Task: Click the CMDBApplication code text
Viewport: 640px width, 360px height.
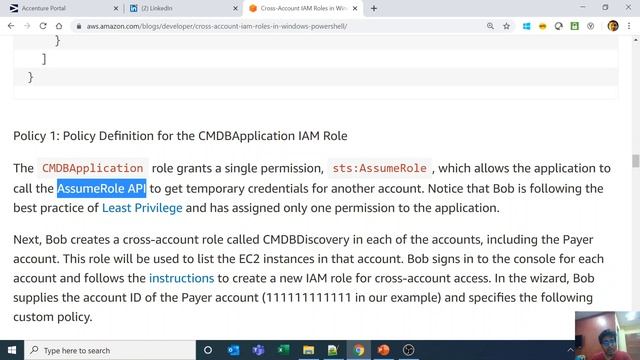Action: [93, 168]
